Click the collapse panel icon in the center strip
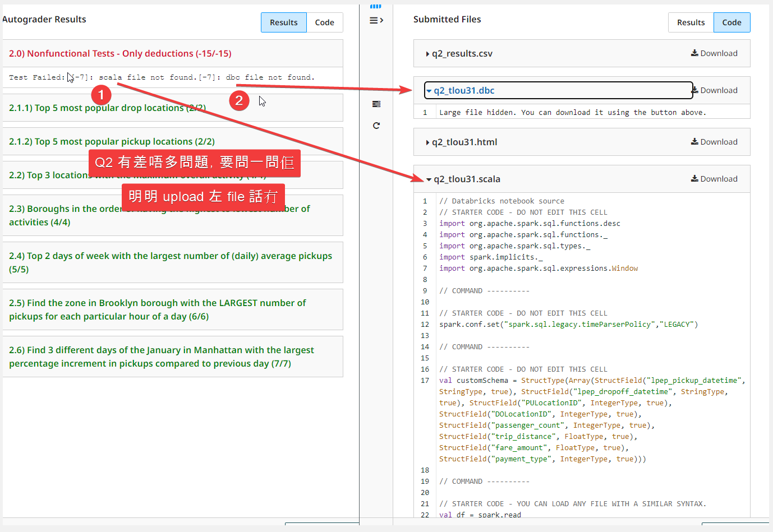 376,20
